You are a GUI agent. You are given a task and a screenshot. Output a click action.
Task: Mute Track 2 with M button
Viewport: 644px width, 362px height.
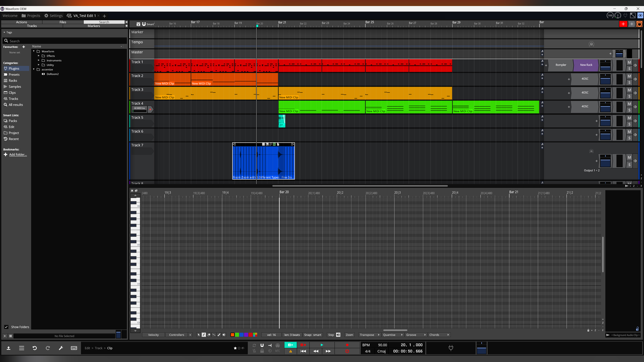(629, 76)
